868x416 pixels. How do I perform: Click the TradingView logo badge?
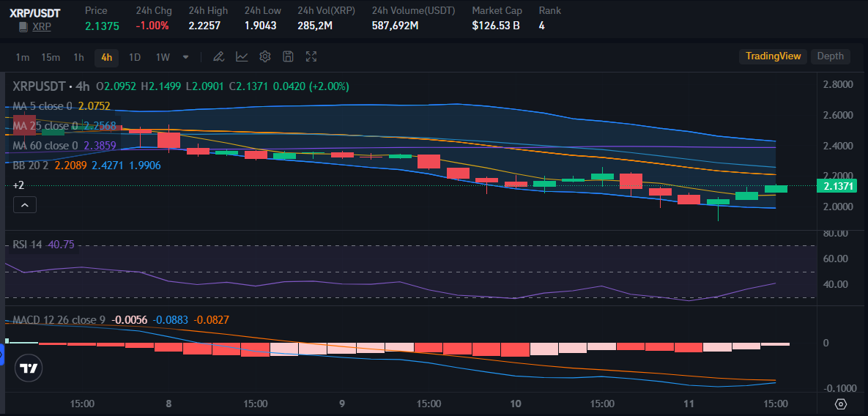(29, 368)
